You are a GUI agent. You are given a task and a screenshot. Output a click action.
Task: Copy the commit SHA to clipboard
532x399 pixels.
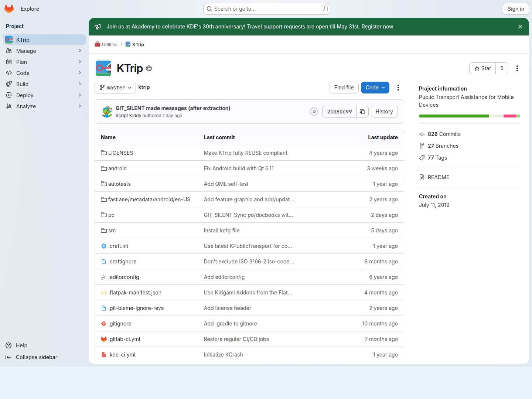click(x=362, y=112)
